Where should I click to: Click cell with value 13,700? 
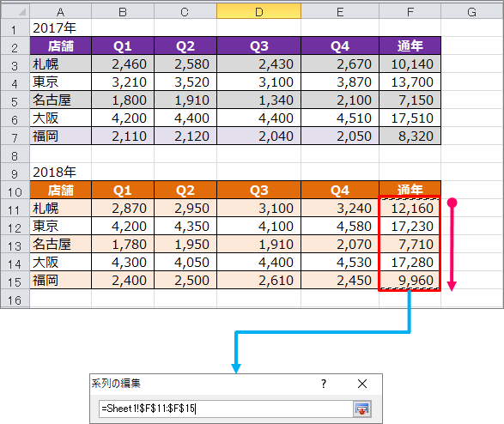[x=410, y=82]
